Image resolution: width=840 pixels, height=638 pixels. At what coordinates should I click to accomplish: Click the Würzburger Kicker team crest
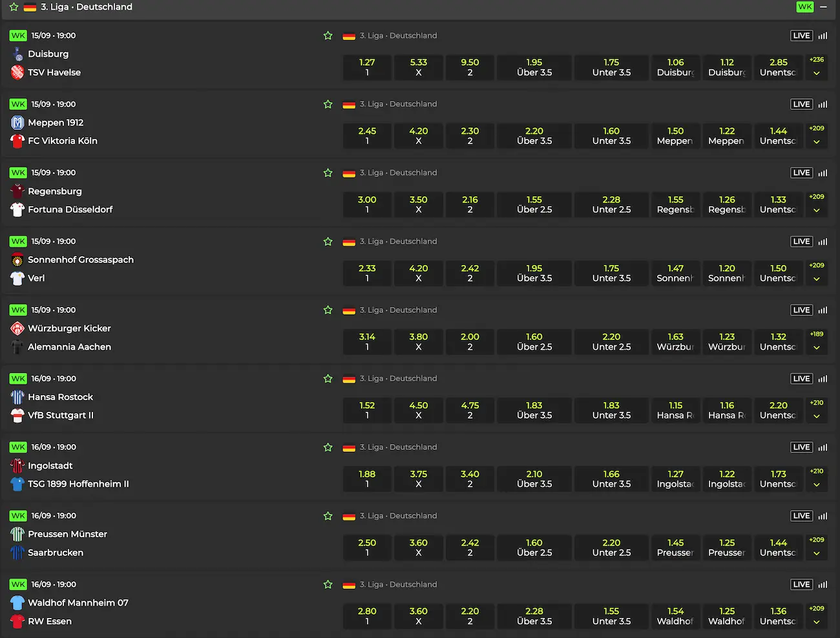(17, 328)
